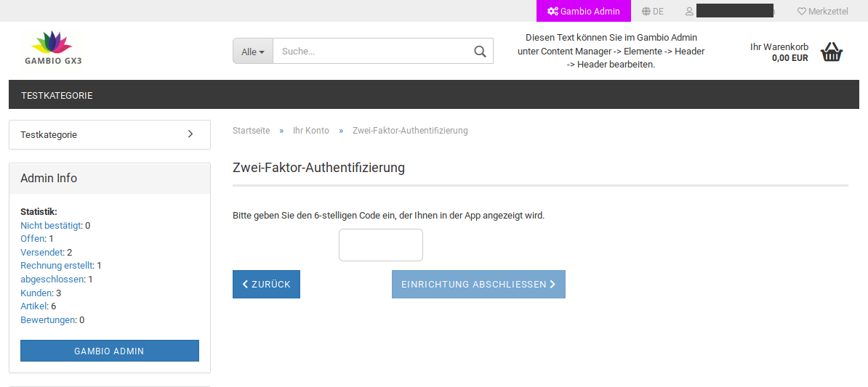
Task: Open the Versendet orders link
Action: coord(42,252)
